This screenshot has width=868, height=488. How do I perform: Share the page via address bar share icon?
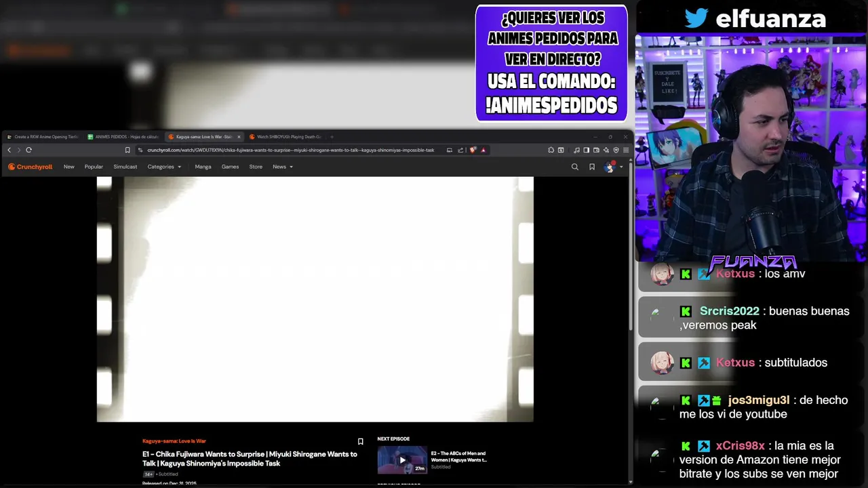coord(460,150)
